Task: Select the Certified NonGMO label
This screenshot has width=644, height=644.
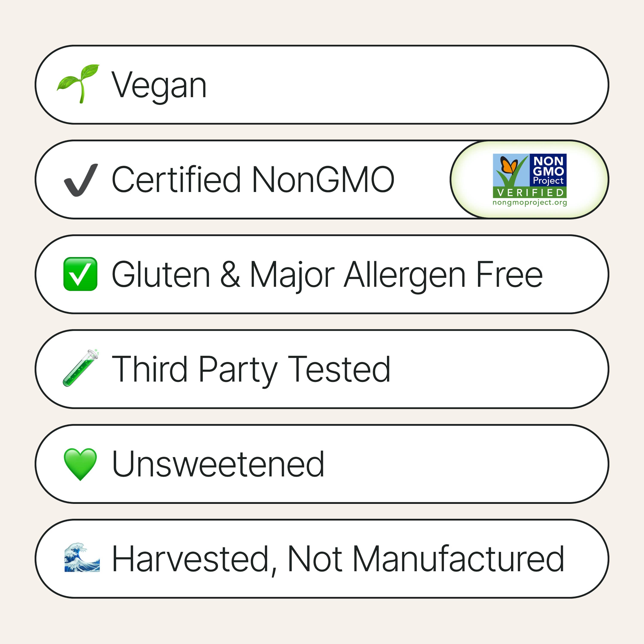Action: 253,180
